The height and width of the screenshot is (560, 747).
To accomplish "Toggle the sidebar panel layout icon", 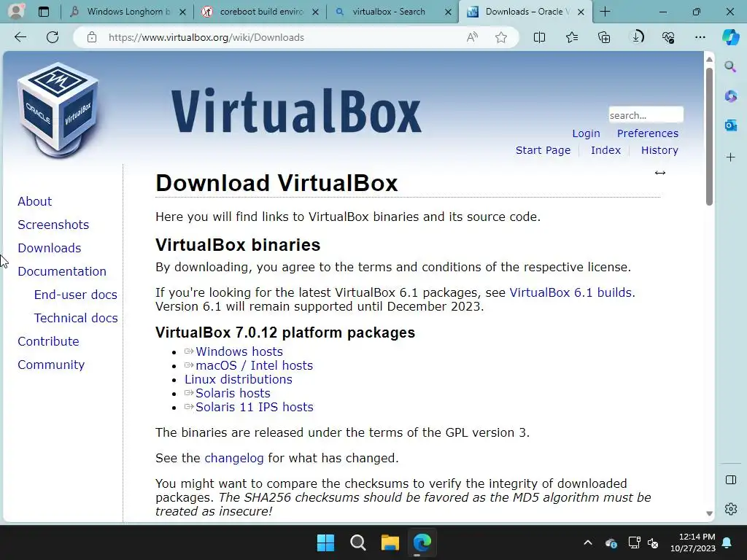I will (731, 480).
